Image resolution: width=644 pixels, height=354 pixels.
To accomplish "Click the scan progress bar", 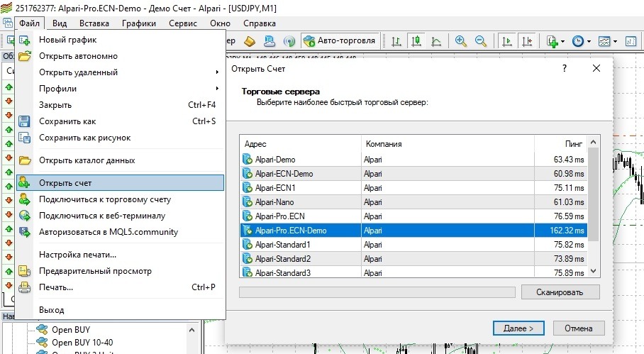I will click(x=377, y=292).
